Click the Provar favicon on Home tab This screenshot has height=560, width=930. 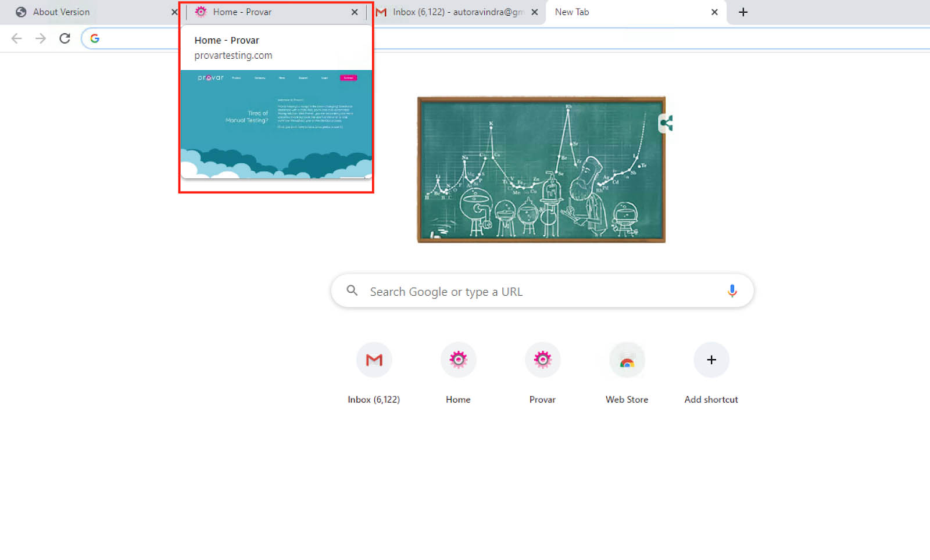(201, 12)
